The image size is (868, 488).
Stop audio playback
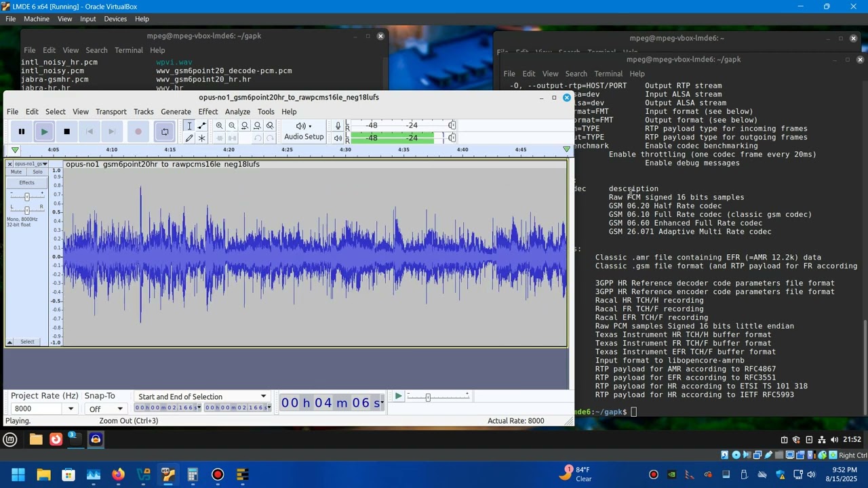66,131
